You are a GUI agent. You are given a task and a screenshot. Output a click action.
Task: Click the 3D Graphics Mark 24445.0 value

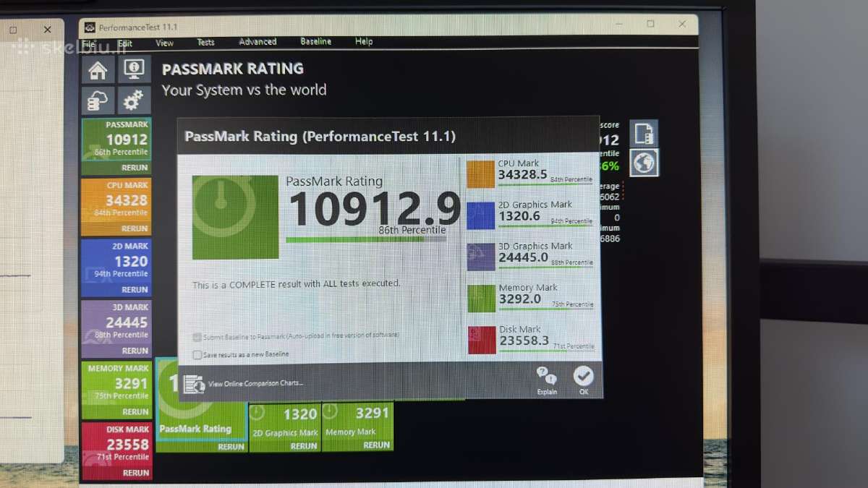(x=524, y=257)
